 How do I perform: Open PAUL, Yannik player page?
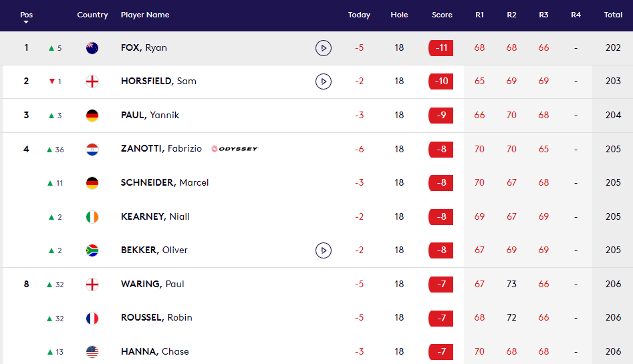[150, 115]
